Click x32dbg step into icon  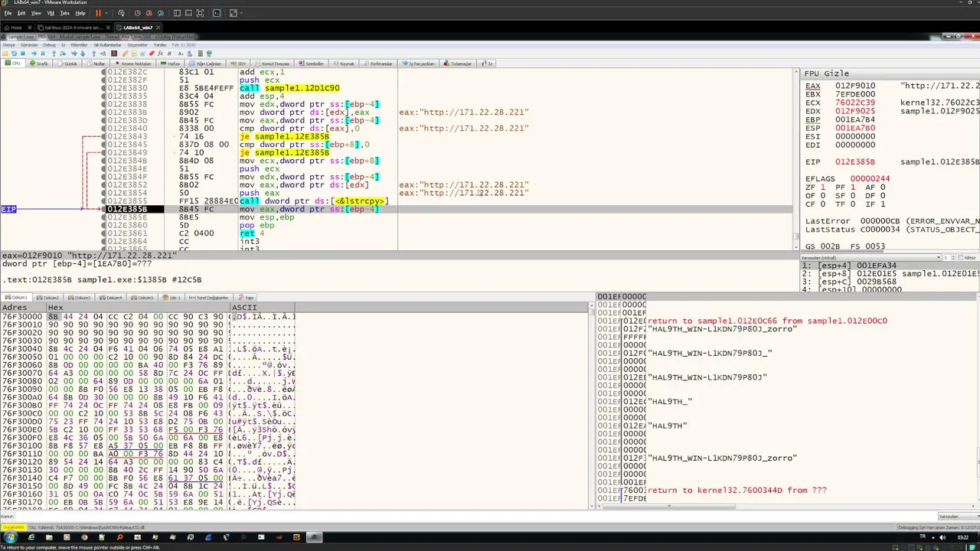pyautogui.click(x=54, y=54)
